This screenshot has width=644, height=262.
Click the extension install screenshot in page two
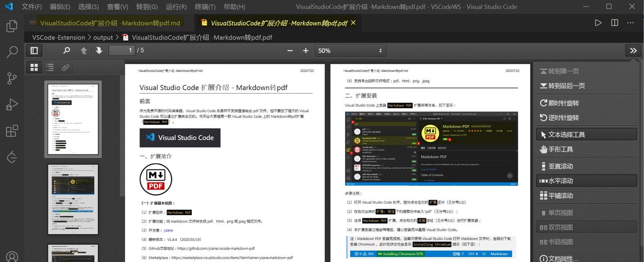pos(431,149)
